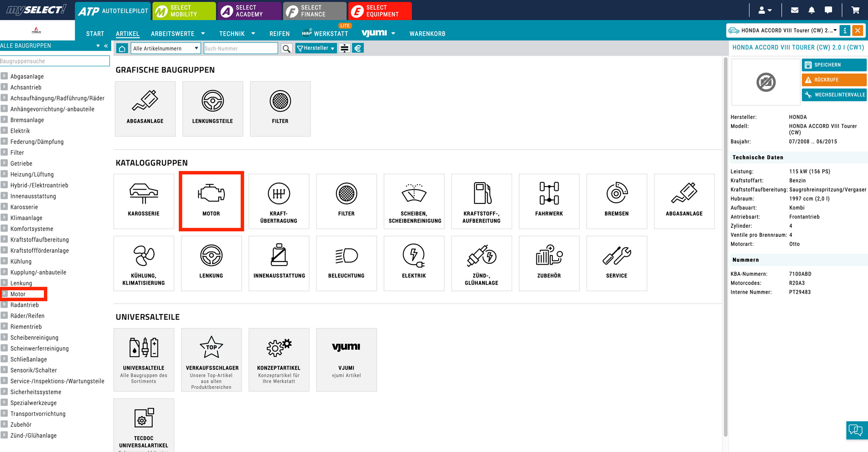Open the Innenausstattung catalog group
868x452 pixels.
tap(279, 263)
